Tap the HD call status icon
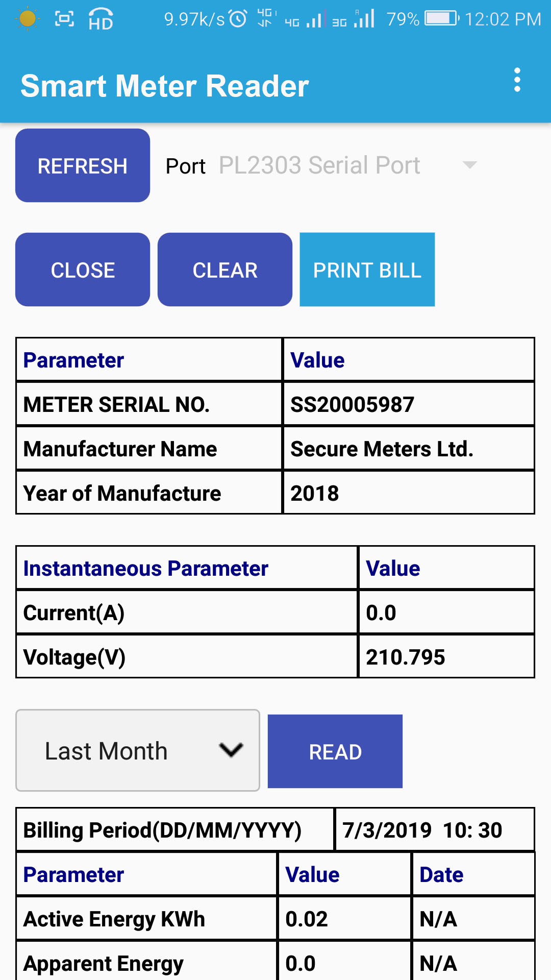This screenshot has height=980, width=551. [101, 19]
